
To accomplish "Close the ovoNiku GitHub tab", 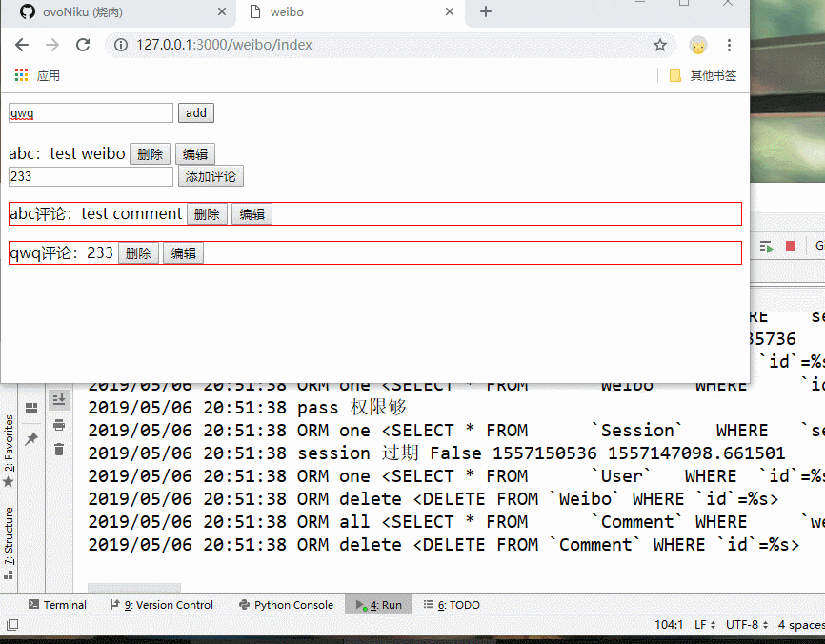I will [x=222, y=11].
